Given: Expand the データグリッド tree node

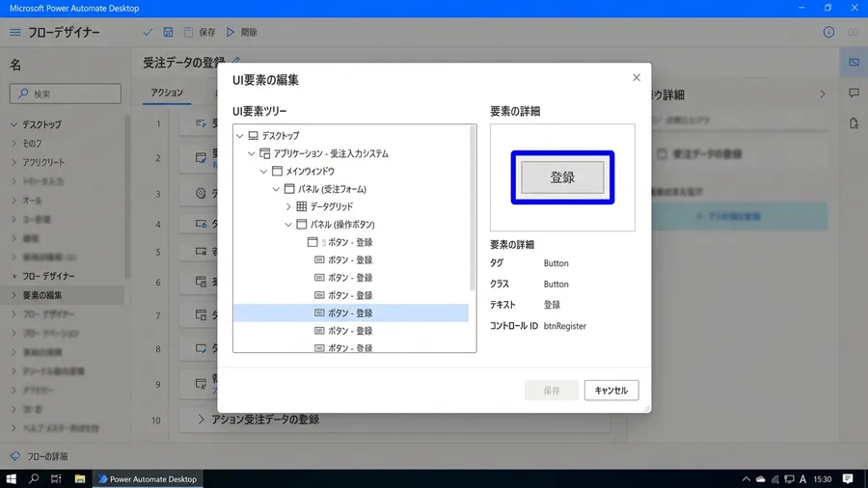Looking at the screenshot, I should click(x=288, y=207).
